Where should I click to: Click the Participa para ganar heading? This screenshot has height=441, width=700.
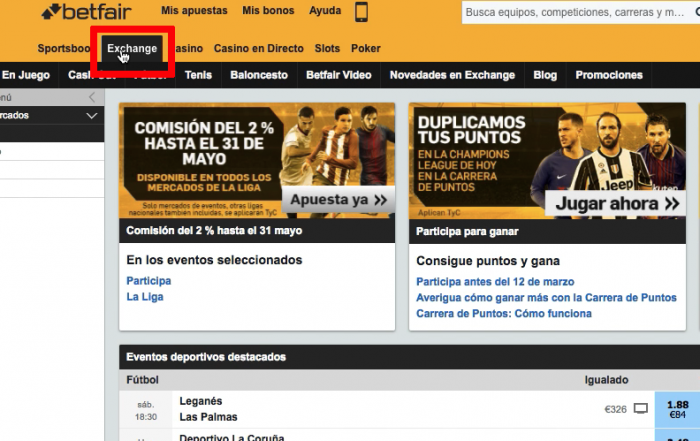pos(467,232)
